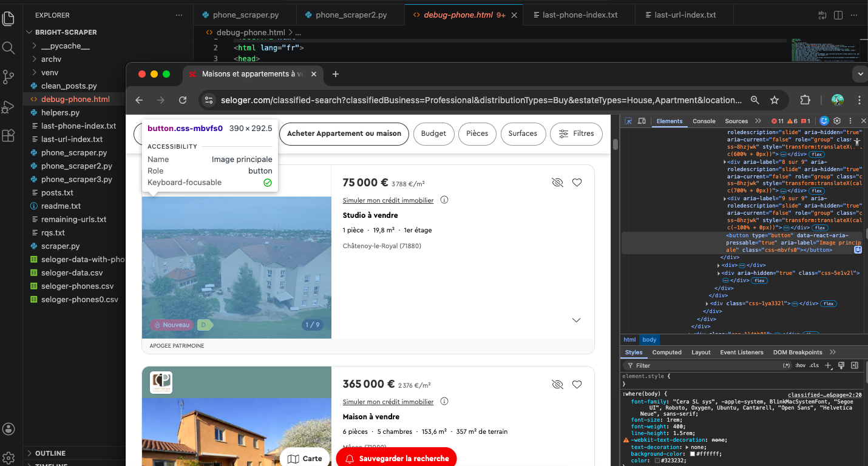The width and height of the screenshot is (868, 466).
Task: Open DevTools settings gear
Action: (837, 121)
